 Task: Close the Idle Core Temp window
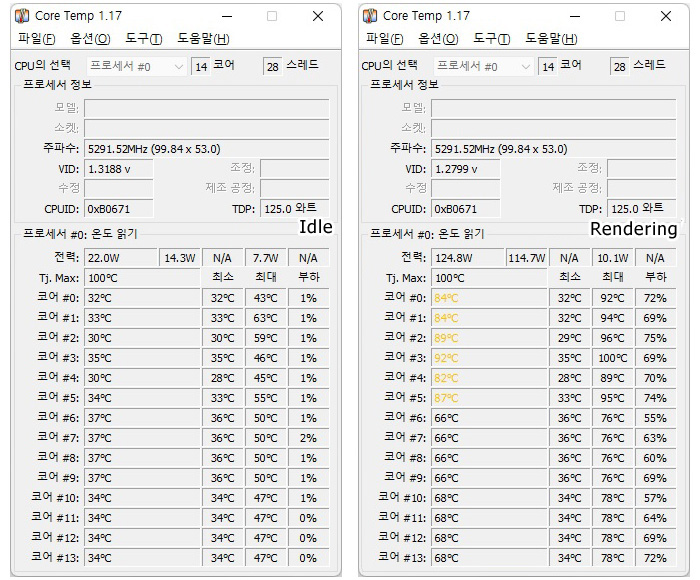pyautogui.click(x=318, y=17)
